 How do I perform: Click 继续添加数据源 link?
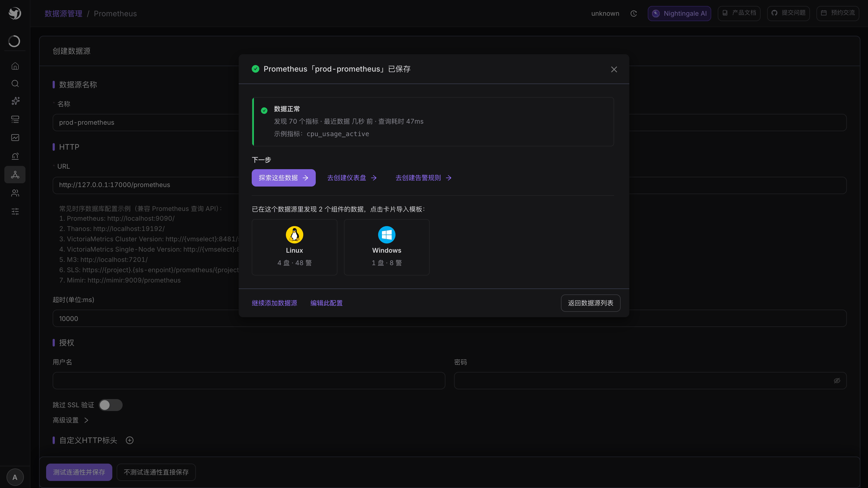point(274,303)
